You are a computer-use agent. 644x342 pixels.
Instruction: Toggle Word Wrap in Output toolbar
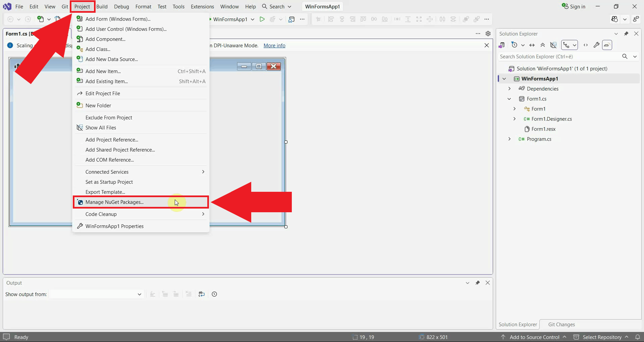point(201,294)
